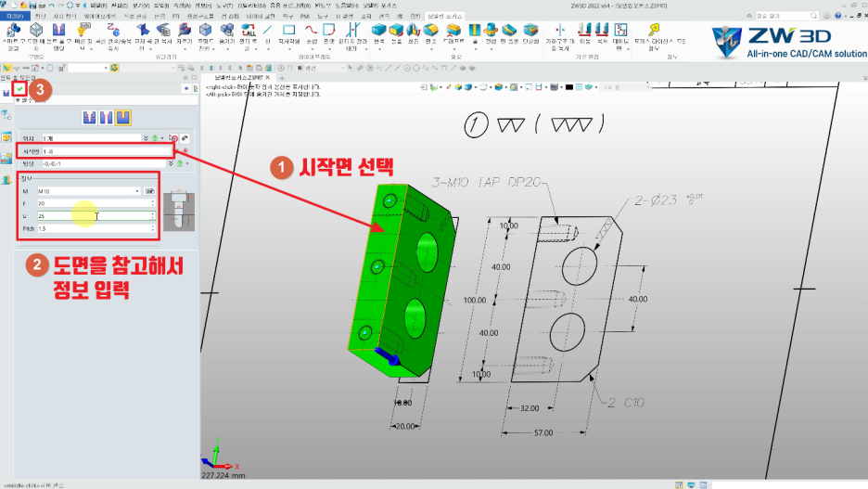
Task: Click the datum plane ribbon icon
Action: click(620, 30)
